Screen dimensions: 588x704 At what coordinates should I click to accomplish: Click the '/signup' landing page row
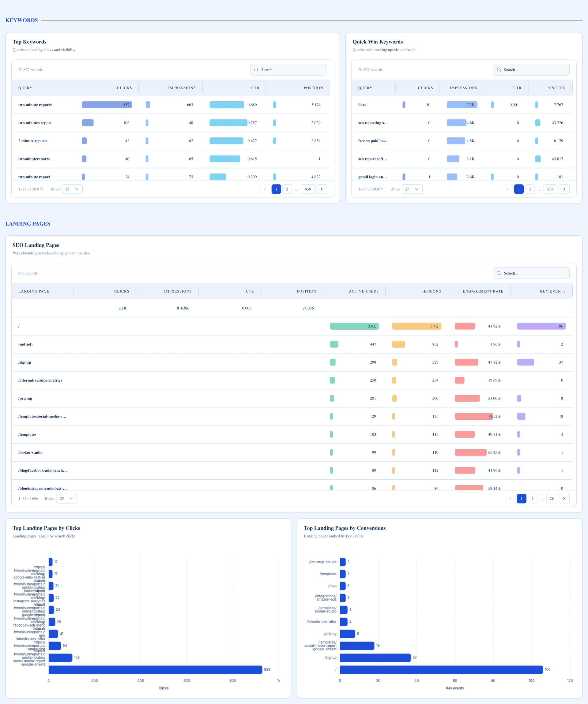point(292,362)
